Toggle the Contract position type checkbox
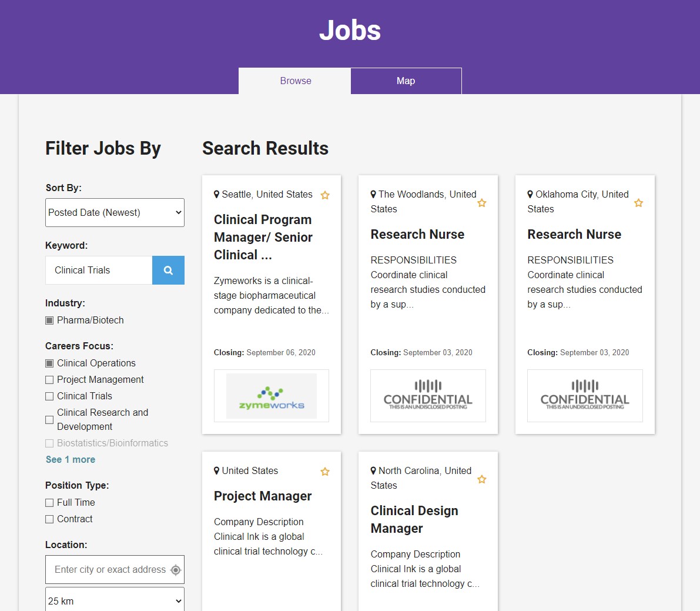The height and width of the screenshot is (611, 700). 49,519
